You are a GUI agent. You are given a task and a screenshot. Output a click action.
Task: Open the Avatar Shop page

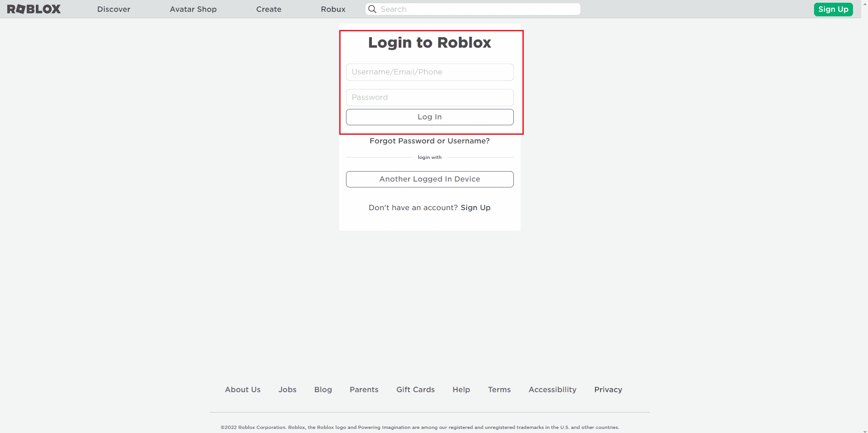click(193, 9)
